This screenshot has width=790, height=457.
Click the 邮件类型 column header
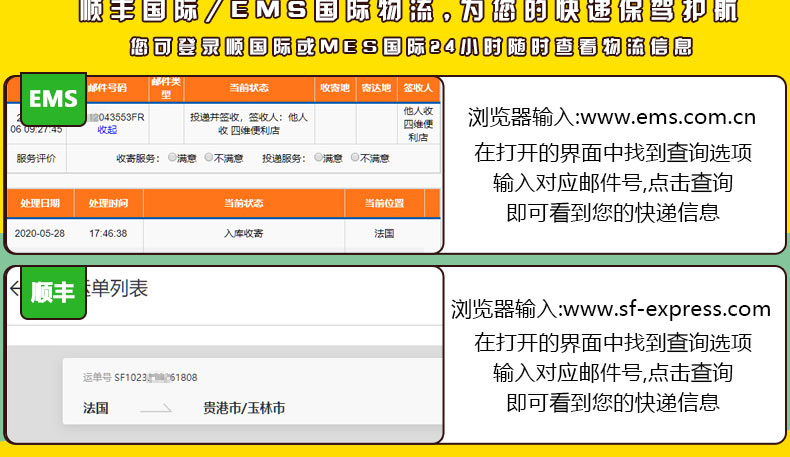click(x=166, y=88)
